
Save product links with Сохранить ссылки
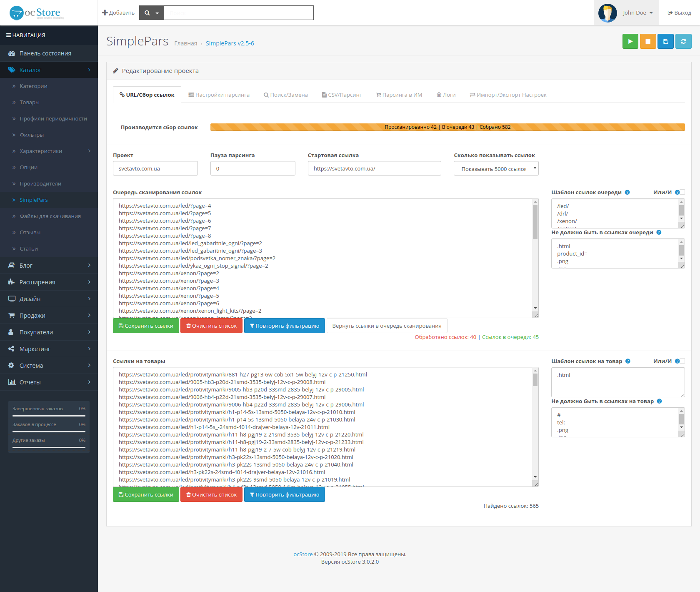pyautogui.click(x=146, y=494)
